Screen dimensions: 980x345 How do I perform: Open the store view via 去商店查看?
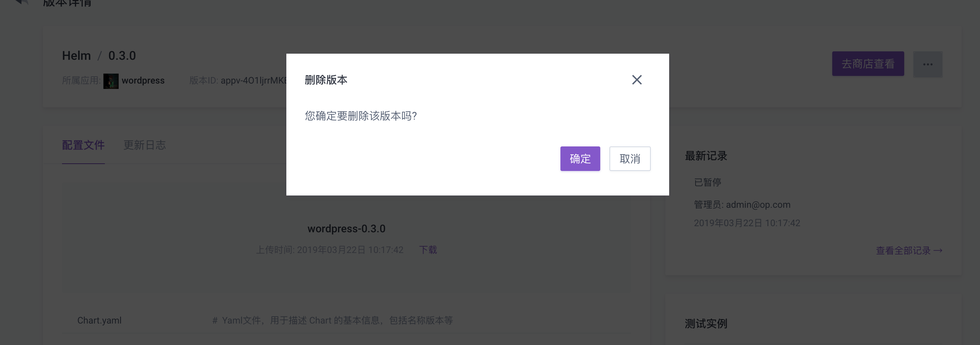click(868, 64)
